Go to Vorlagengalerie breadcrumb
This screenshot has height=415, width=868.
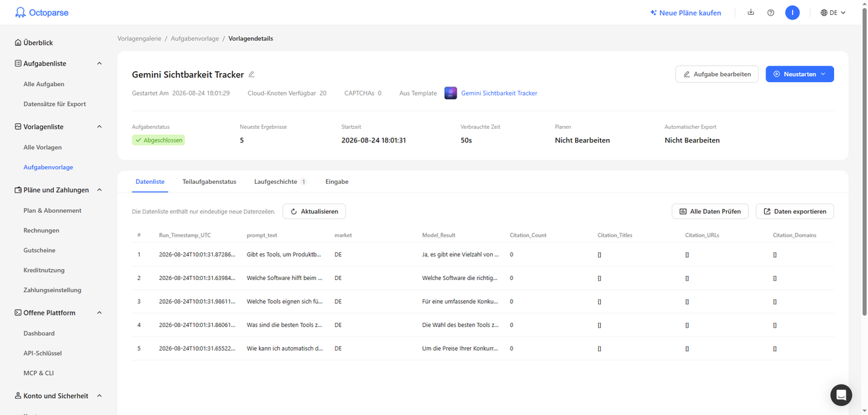pos(139,39)
